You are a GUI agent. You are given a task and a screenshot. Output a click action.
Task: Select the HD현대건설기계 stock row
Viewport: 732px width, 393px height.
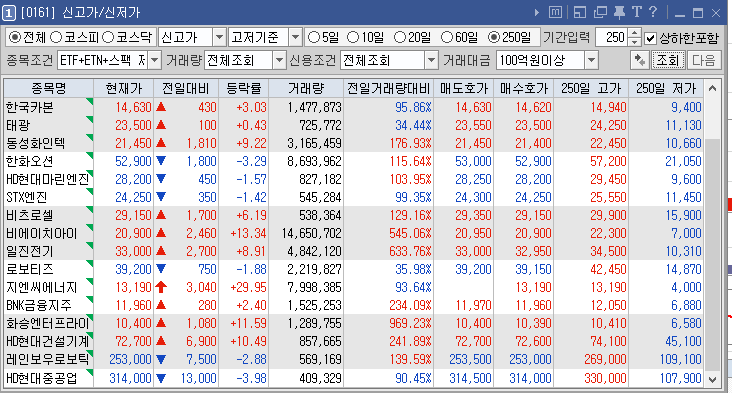point(353,342)
